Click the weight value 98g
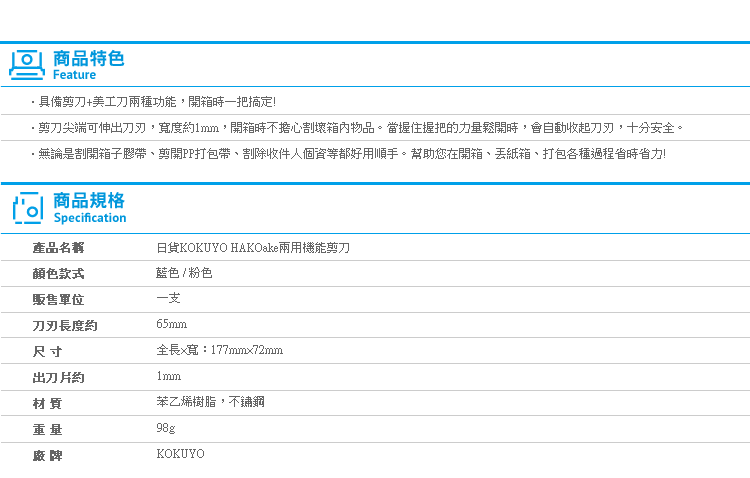This screenshot has width=750, height=478. point(165,428)
